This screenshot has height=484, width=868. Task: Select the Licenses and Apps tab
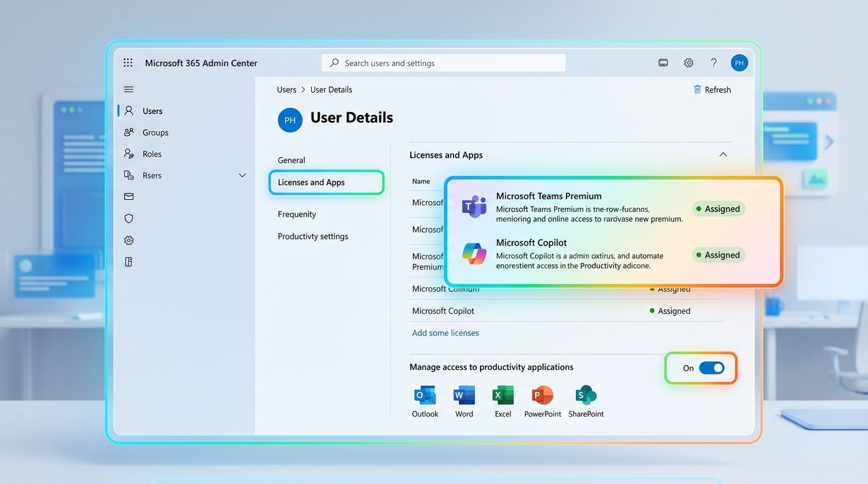tap(326, 183)
